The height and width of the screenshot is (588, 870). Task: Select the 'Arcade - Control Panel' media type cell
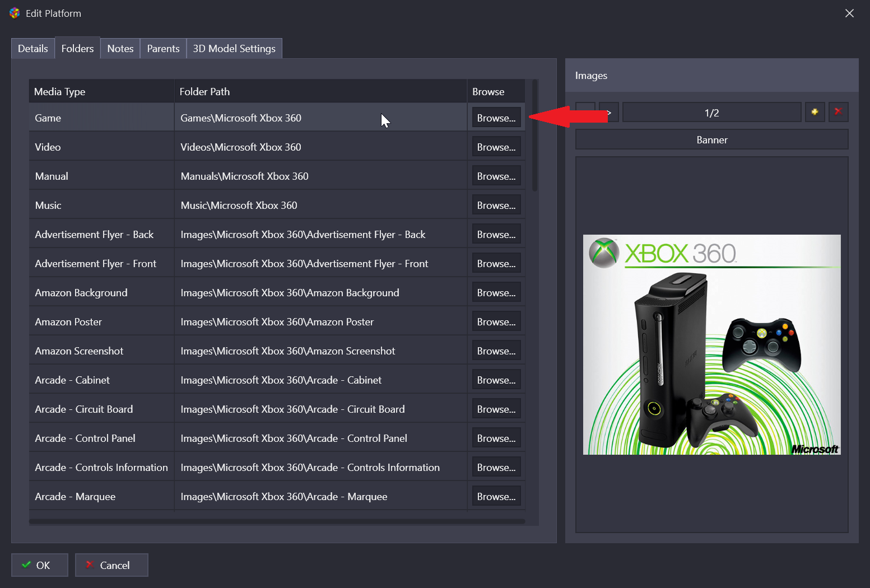tap(101, 438)
